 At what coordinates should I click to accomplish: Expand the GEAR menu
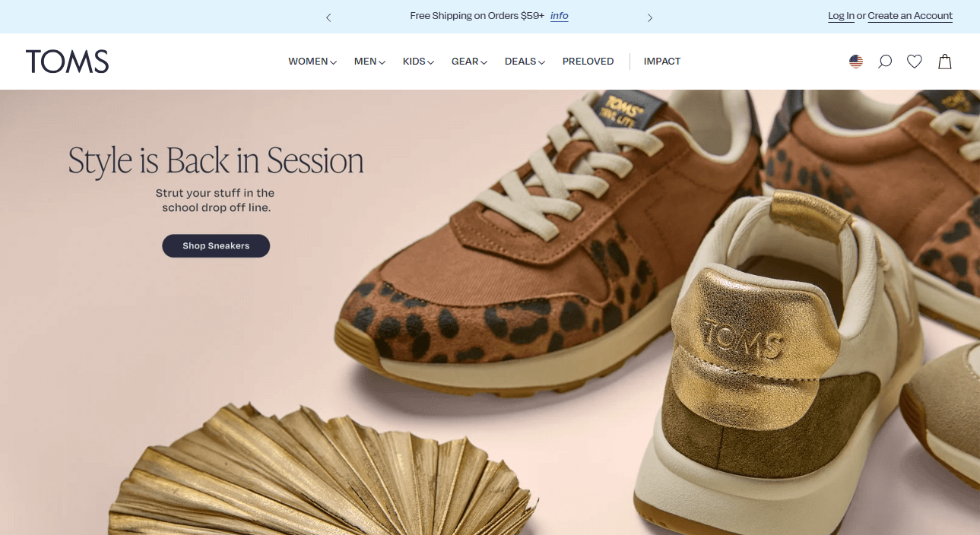(x=470, y=62)
